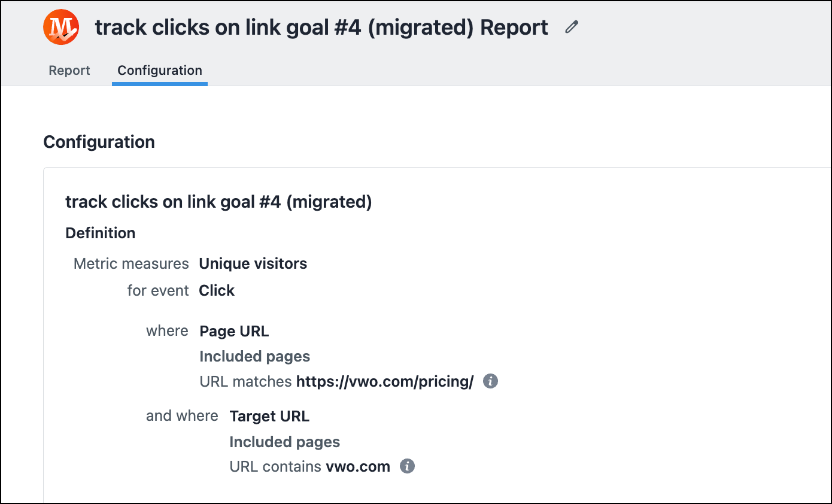The height and width of the screenshot is (504, 832).
Task: Click 'Included pages' under Page URL
Action: tap(255, 357)
